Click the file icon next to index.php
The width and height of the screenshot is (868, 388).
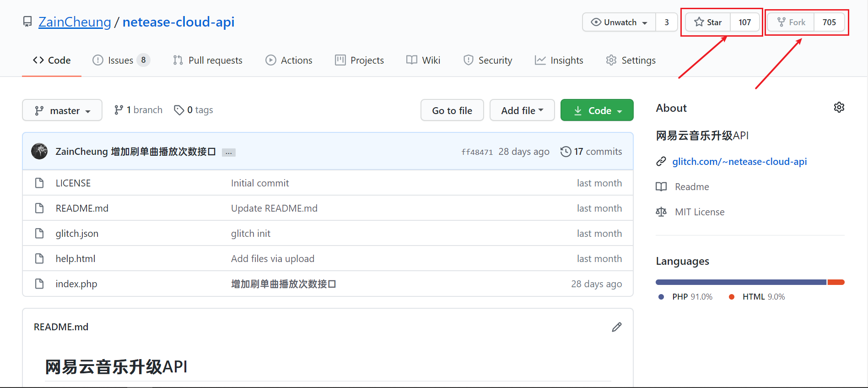pyautogui.click(x=39, y=284)
